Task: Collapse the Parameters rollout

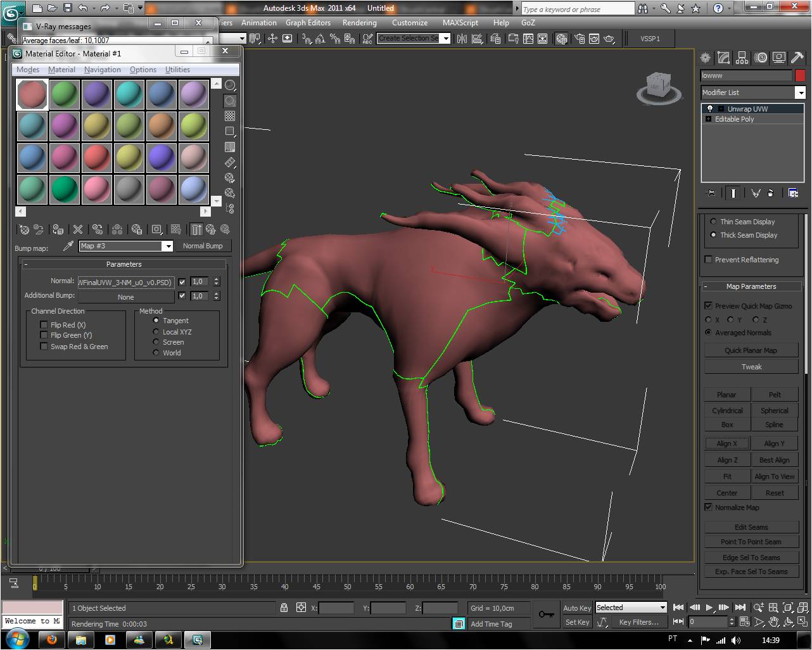Action: (x=124, y=264)
